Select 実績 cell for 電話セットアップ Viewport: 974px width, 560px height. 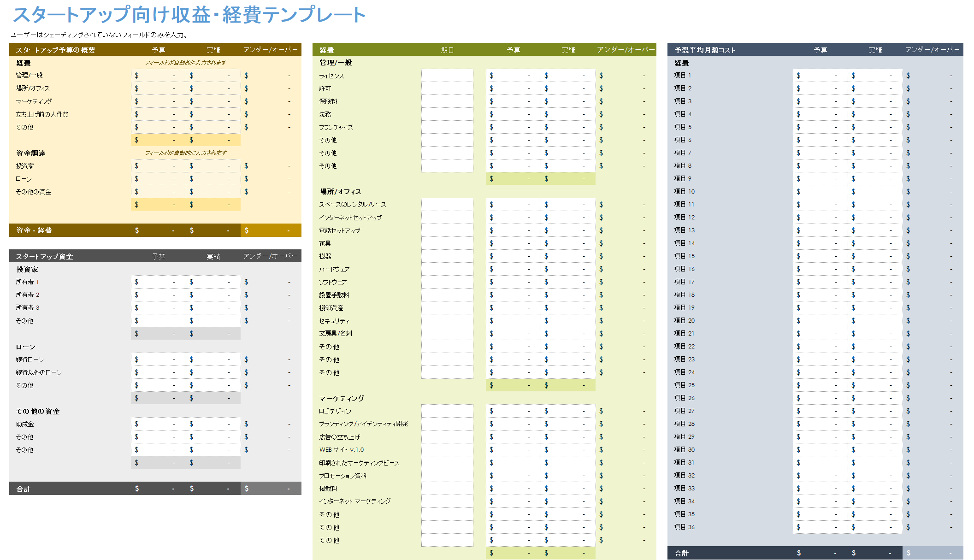coord(568,230)
